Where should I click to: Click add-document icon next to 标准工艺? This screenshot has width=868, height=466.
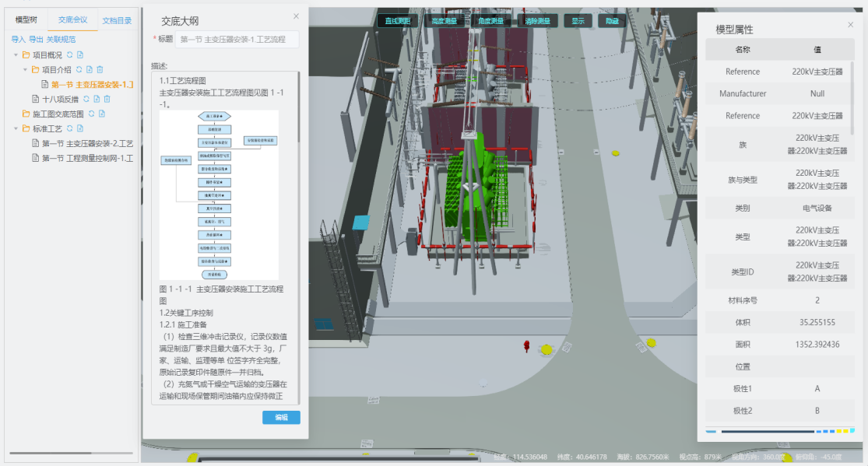(x=80, y=128)
